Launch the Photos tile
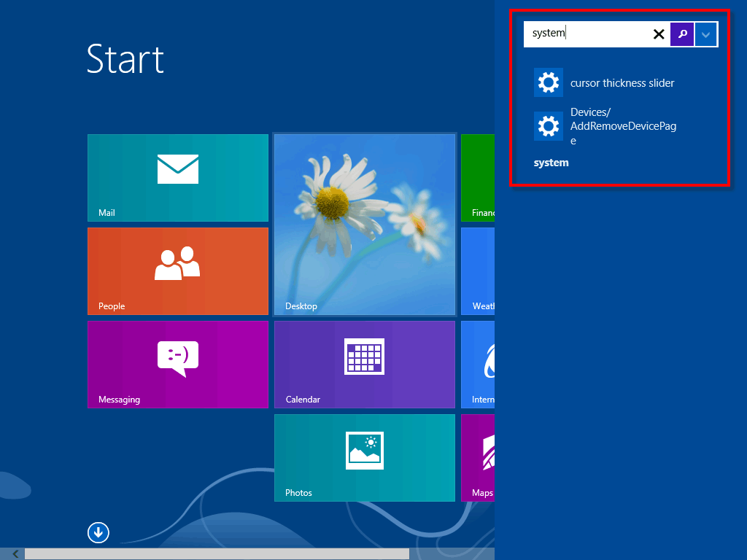 pyautogui.click(x=365, y=458)
